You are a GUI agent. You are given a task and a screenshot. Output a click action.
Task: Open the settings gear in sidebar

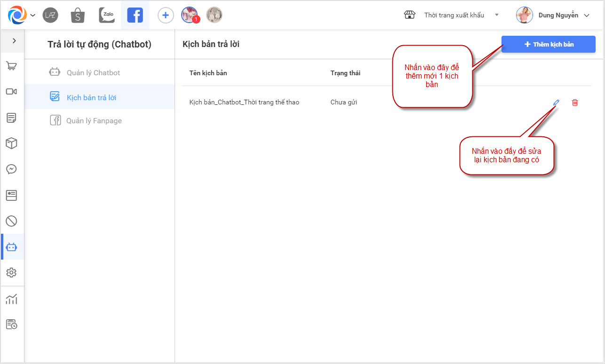point(11,273)
